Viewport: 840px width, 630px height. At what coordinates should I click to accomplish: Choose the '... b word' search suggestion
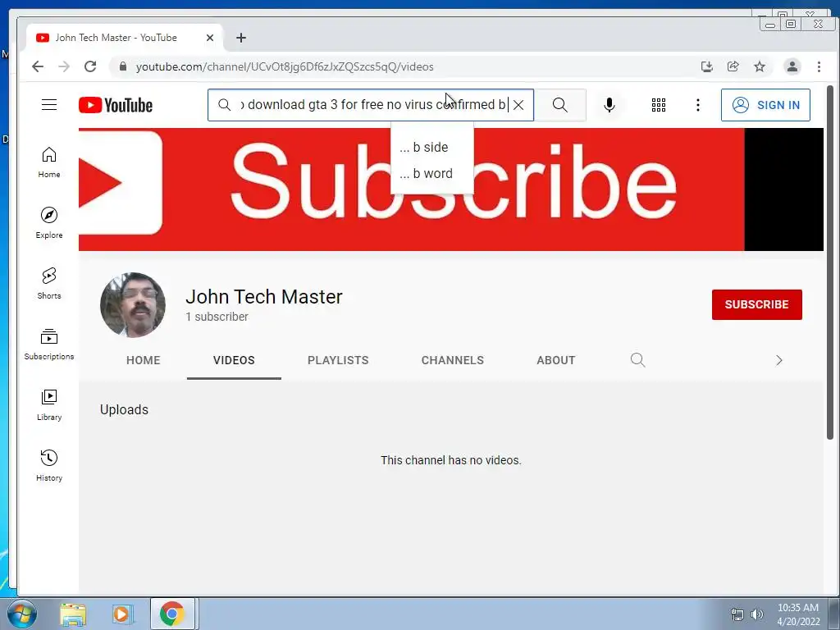tap(431, 174)
